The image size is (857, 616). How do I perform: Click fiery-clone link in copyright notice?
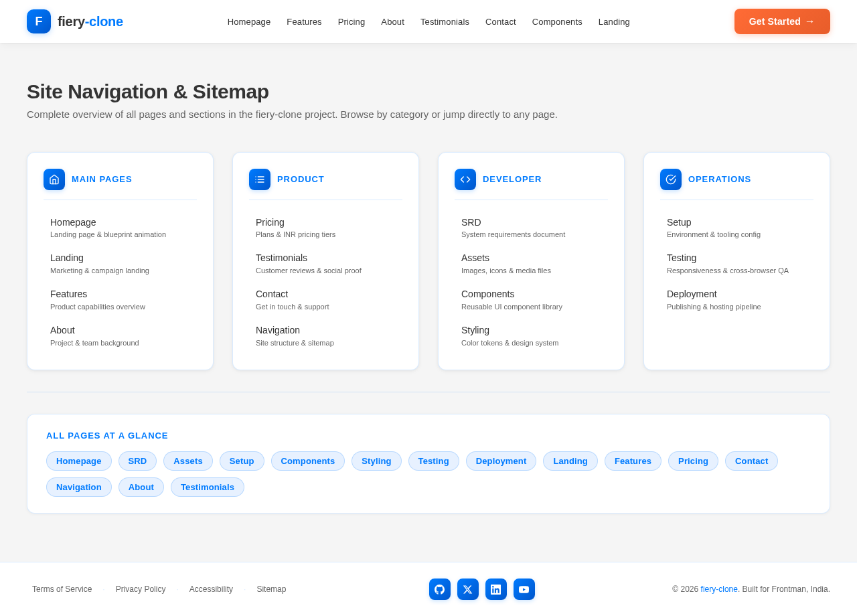[x=719, y=589]
